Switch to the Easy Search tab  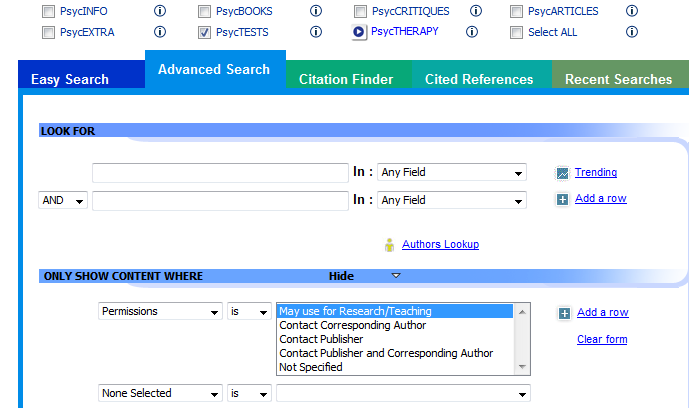[x=82, y=75]
